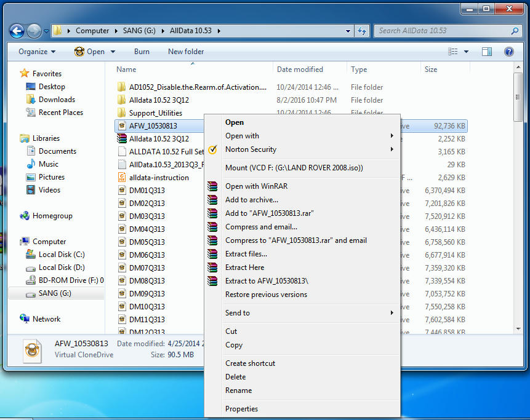Open the Organize dropdown menu

[x=37, y=52]
